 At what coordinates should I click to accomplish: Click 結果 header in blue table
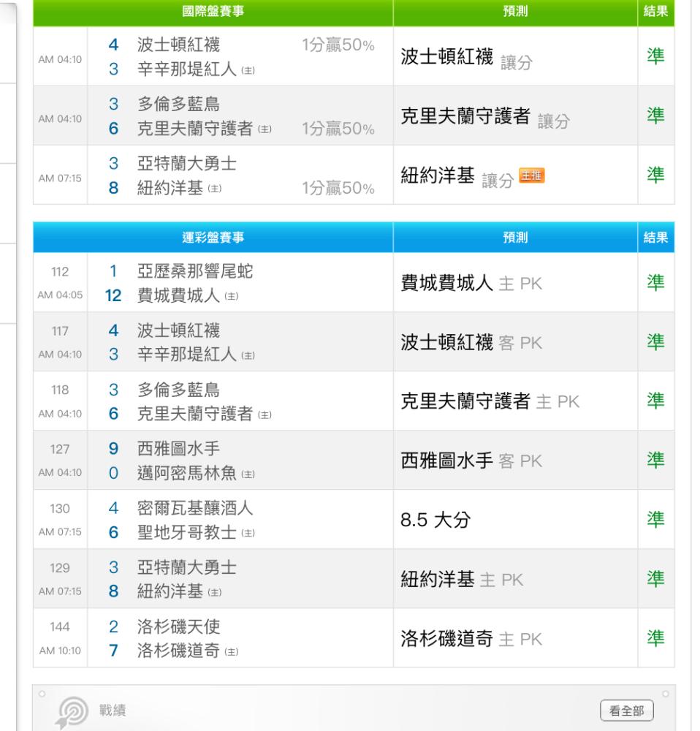(655, 238)
